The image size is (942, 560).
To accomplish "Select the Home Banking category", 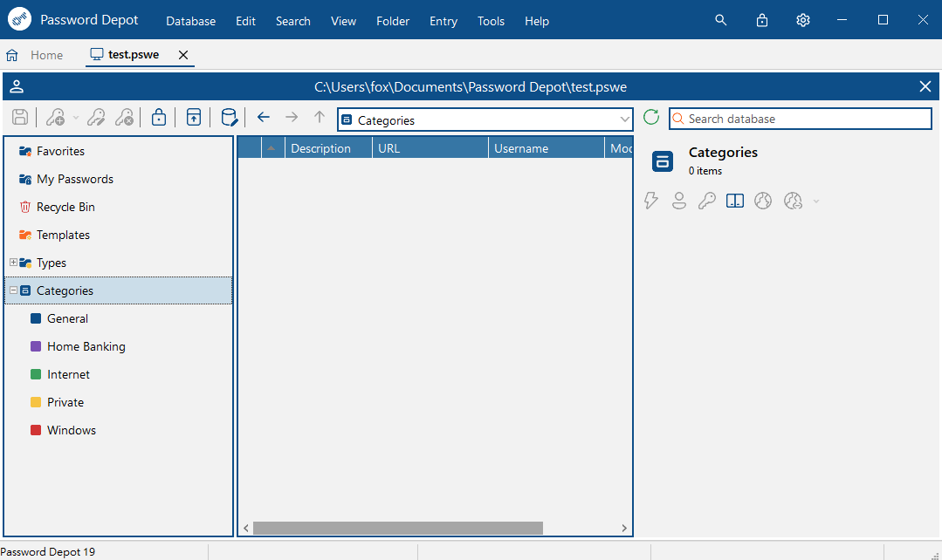I will click(x=86, y=346).
